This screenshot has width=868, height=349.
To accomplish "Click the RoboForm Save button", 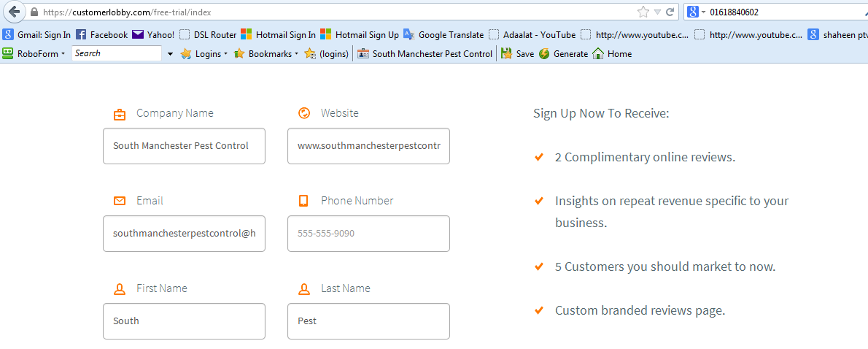I will (518, 53).
